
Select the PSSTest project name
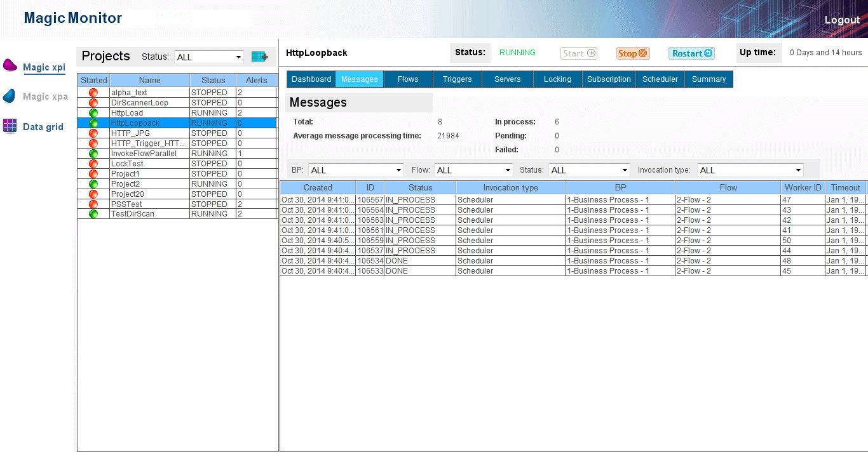pyautogui.click(x=126, y=204)
